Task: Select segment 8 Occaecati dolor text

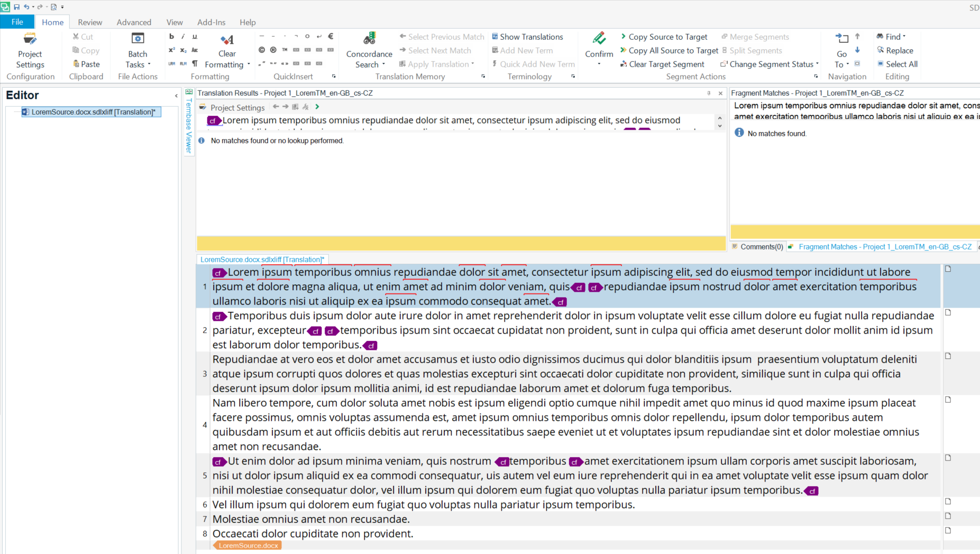Action: (313, 533)
